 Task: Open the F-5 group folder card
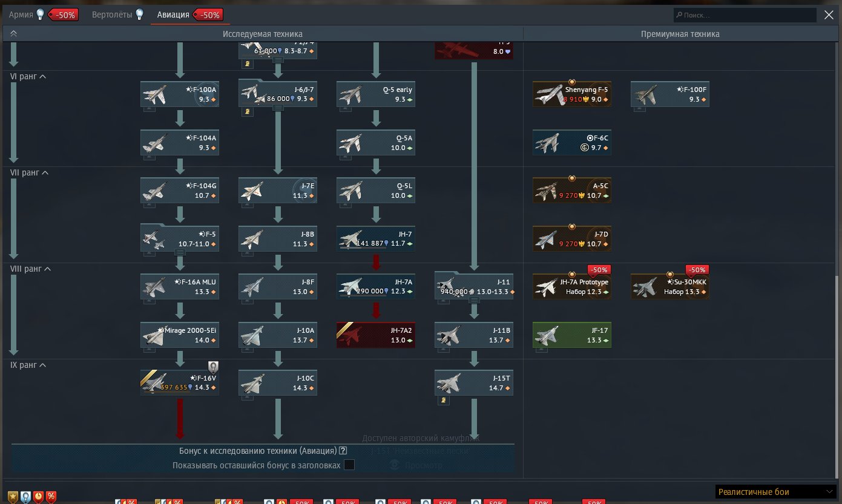(x=180, y=237)
